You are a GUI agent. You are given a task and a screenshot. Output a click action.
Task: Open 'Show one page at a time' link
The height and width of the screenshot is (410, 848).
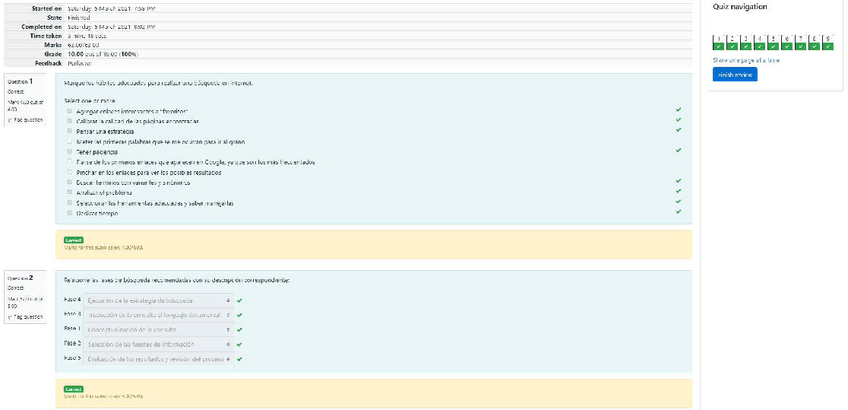coord(746,60)
